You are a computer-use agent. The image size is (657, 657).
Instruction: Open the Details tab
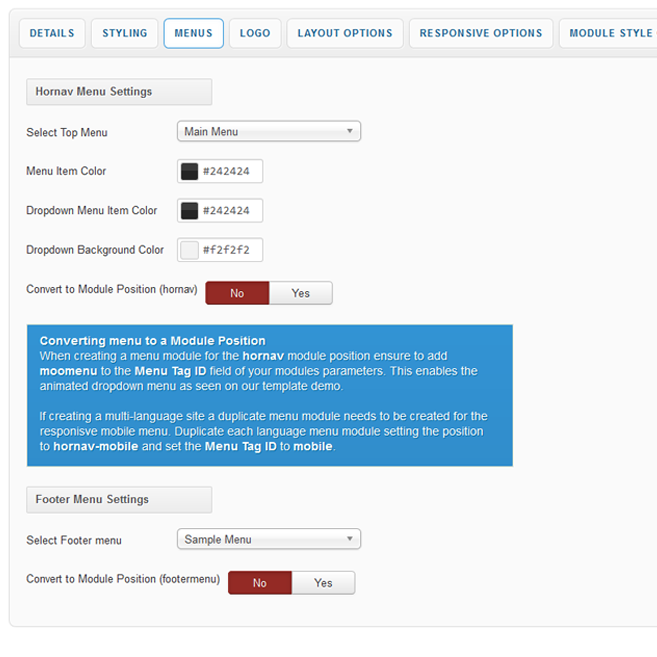[52, 33]
